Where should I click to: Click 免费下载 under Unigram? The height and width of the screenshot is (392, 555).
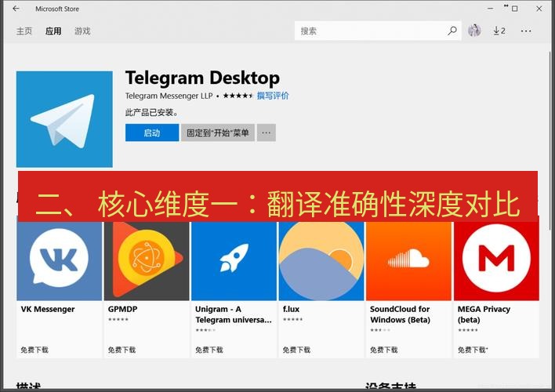click(209, 350)
